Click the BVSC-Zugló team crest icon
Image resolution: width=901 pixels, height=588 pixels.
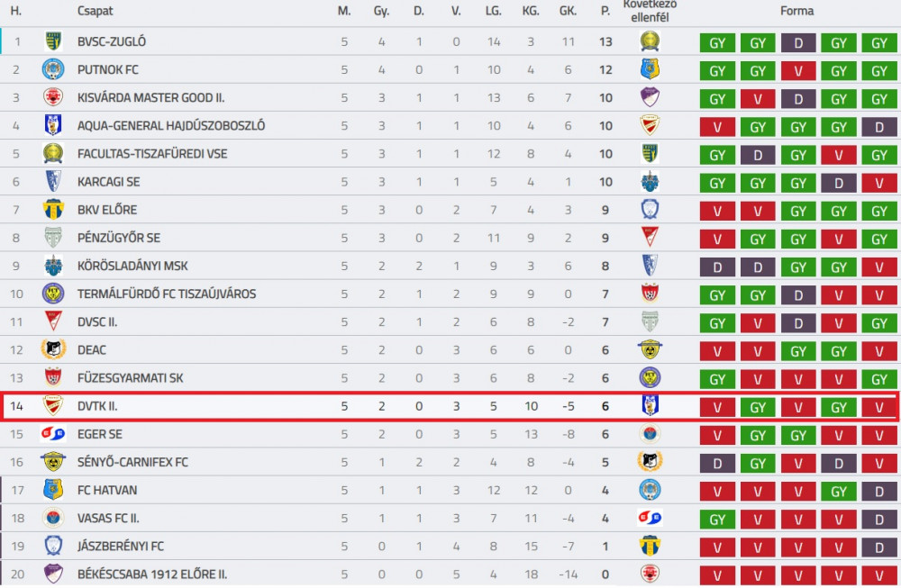pyautogui.click(x=53, y=41)
